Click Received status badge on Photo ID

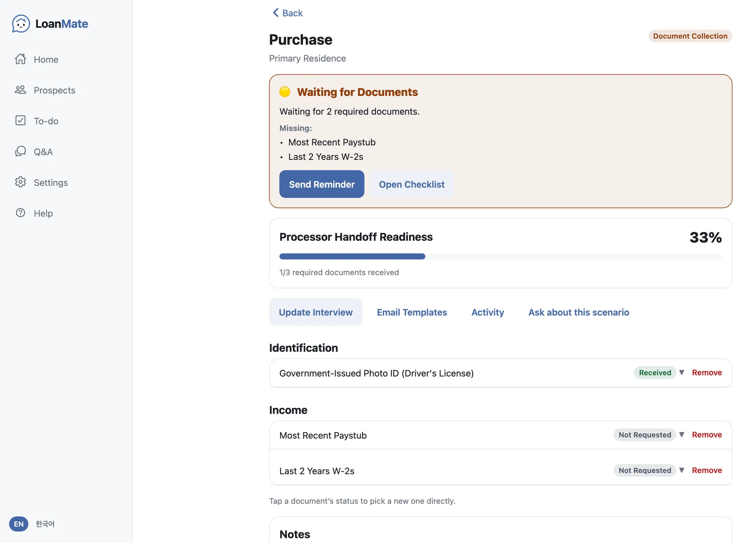655,372
